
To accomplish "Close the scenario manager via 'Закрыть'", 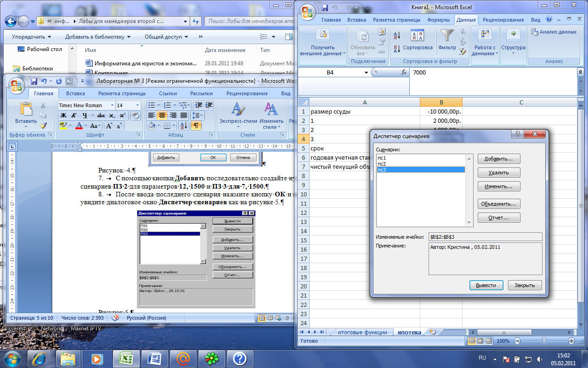I will point(525,285).
